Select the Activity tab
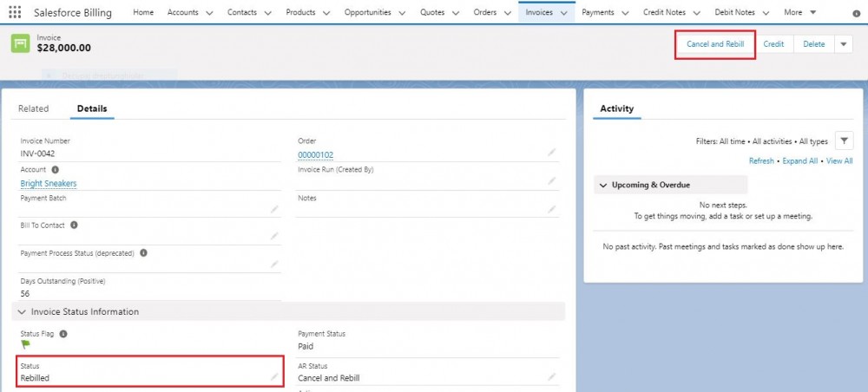Viewport: 868px width, 392px height. pos(616,109)
